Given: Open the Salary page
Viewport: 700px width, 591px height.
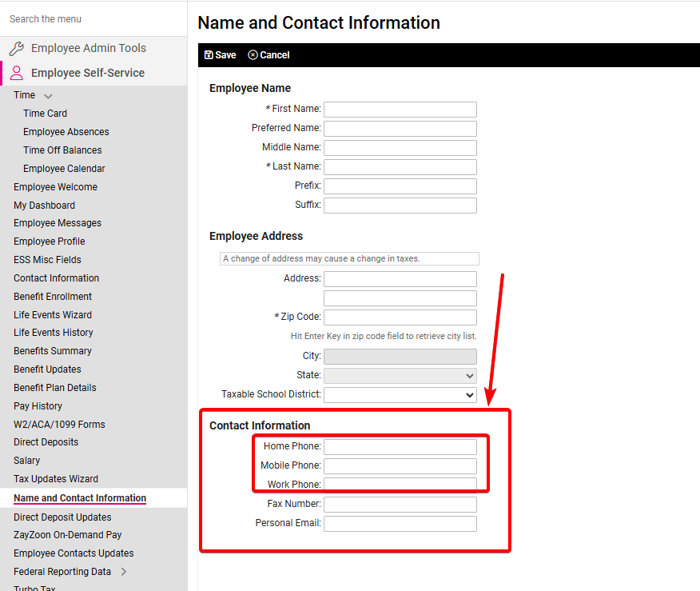Looking at the screenshot, I should (x=27, y=460).
